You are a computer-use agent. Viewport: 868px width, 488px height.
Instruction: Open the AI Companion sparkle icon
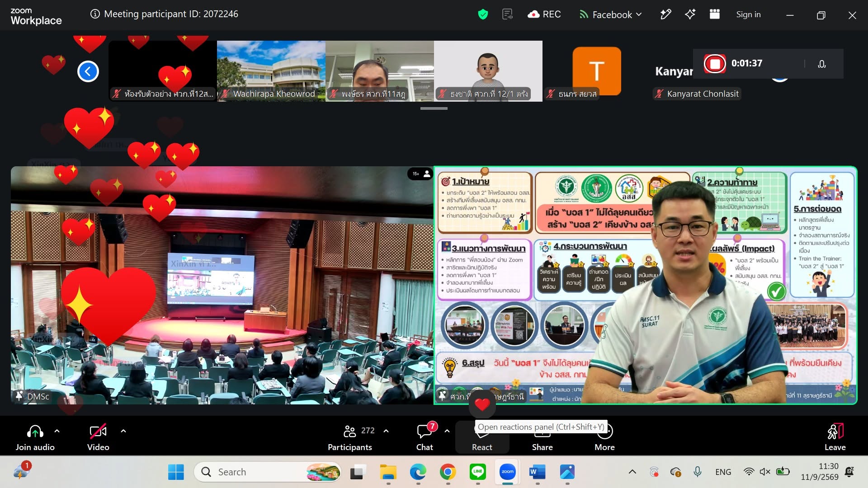[690, 14]
